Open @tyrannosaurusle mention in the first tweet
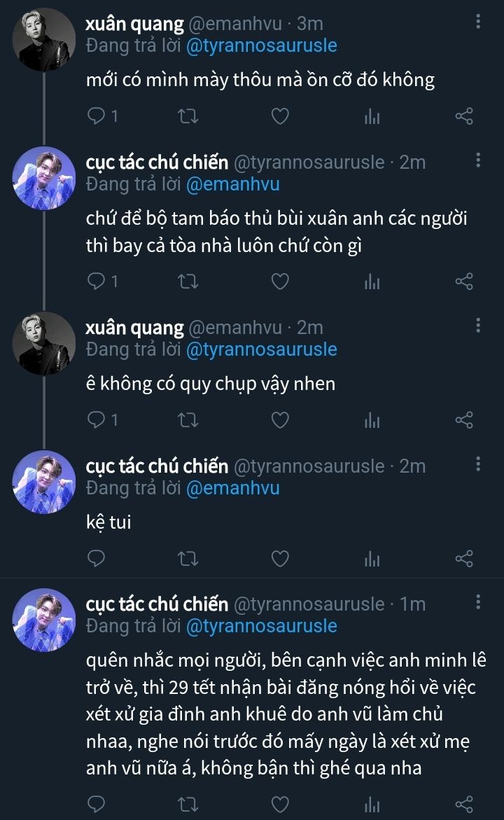This screenshot has height=820, width=504. tap(261, 46)
